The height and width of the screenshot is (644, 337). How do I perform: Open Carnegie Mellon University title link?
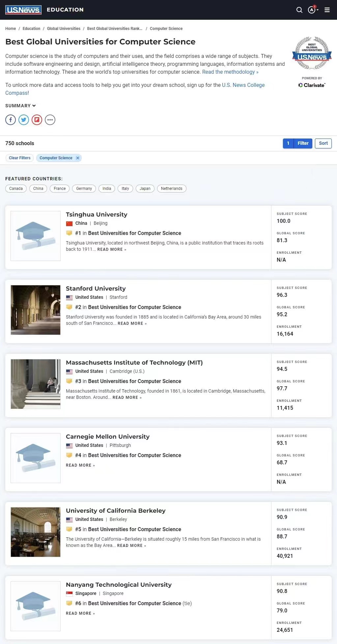point(108,437)
